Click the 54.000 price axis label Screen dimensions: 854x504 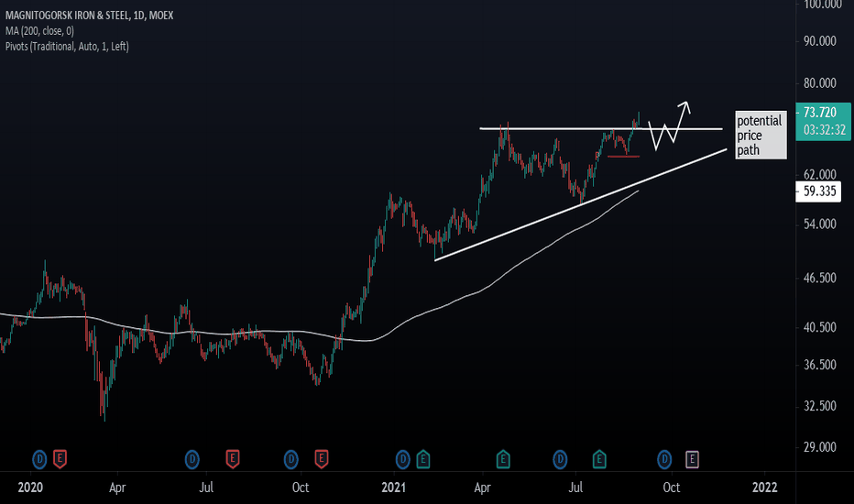point(820,224)
